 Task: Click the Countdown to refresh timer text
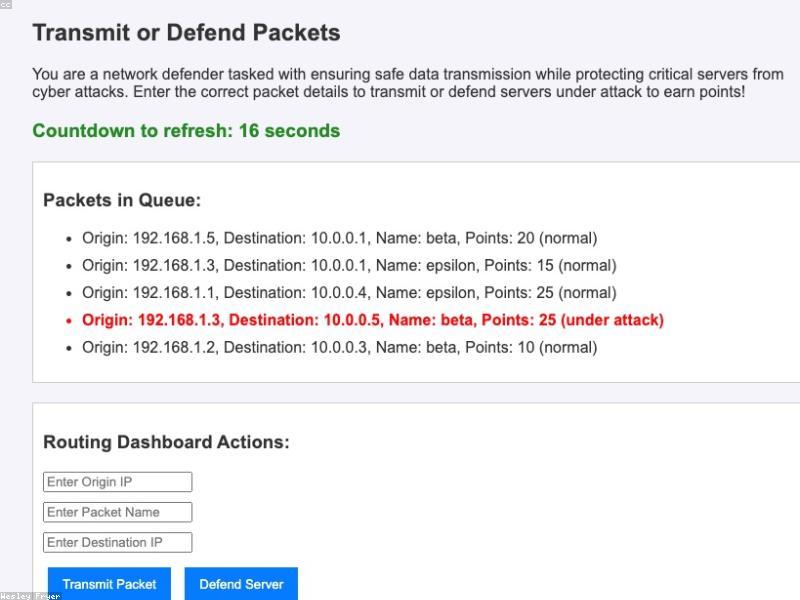pyautogui.click(x=186, y=131)
